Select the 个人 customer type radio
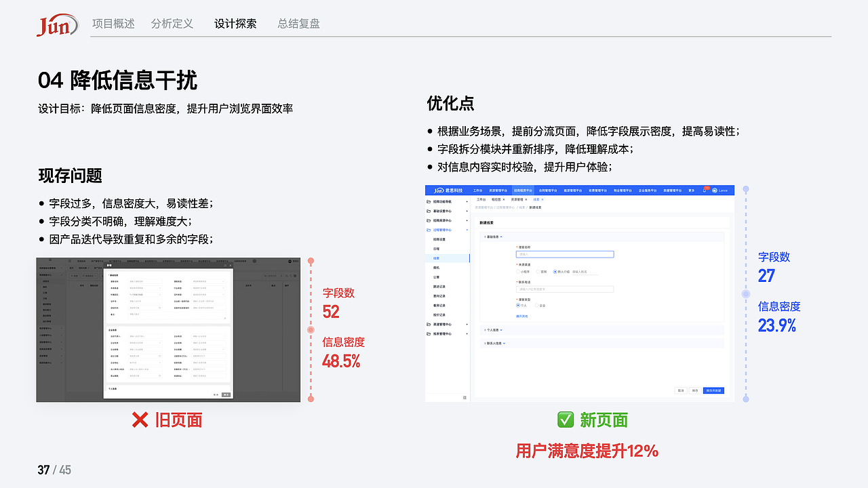The height and width of the screenshot is (488, 868). 517,306
